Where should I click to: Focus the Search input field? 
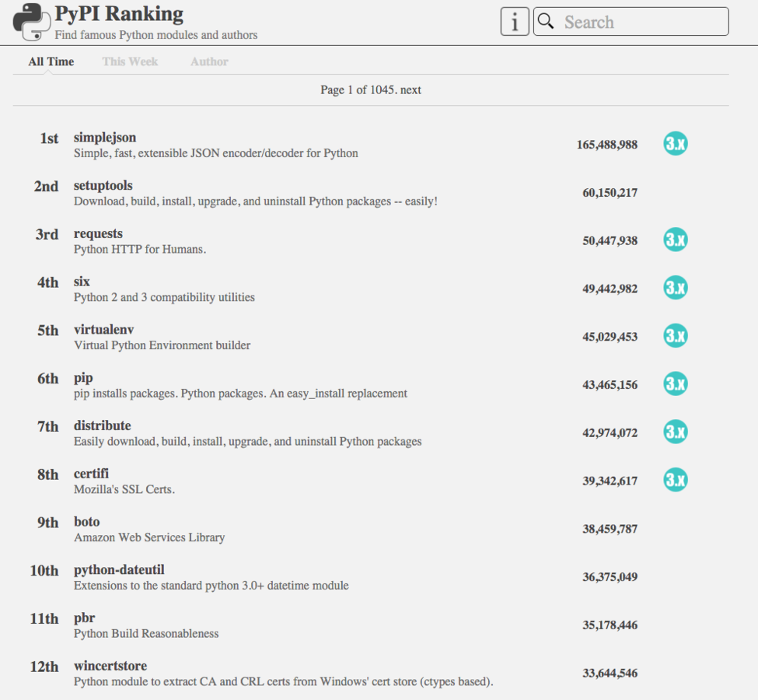(x=631, y=22)
